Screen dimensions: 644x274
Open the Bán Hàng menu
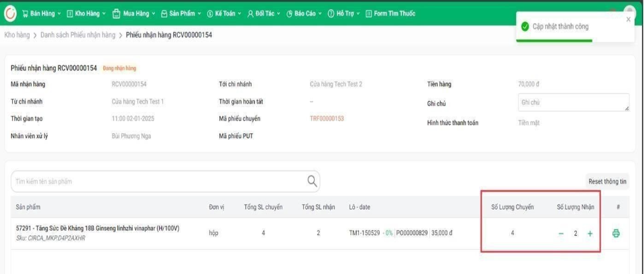point(41,13)
